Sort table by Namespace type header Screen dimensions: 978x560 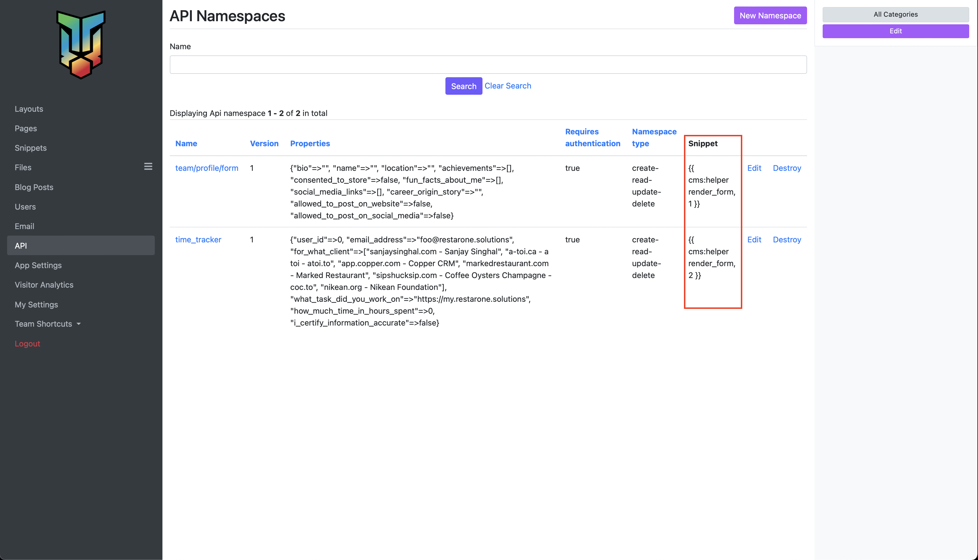654,137
